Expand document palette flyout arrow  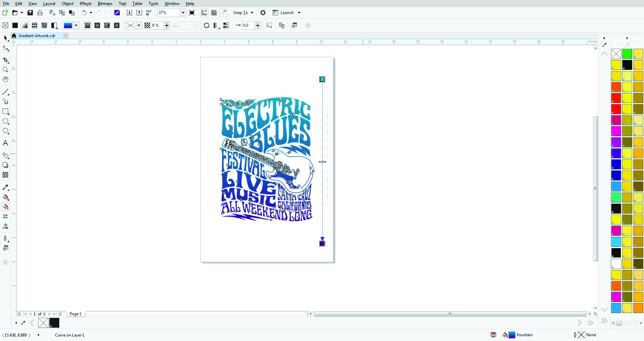point(16,323)
